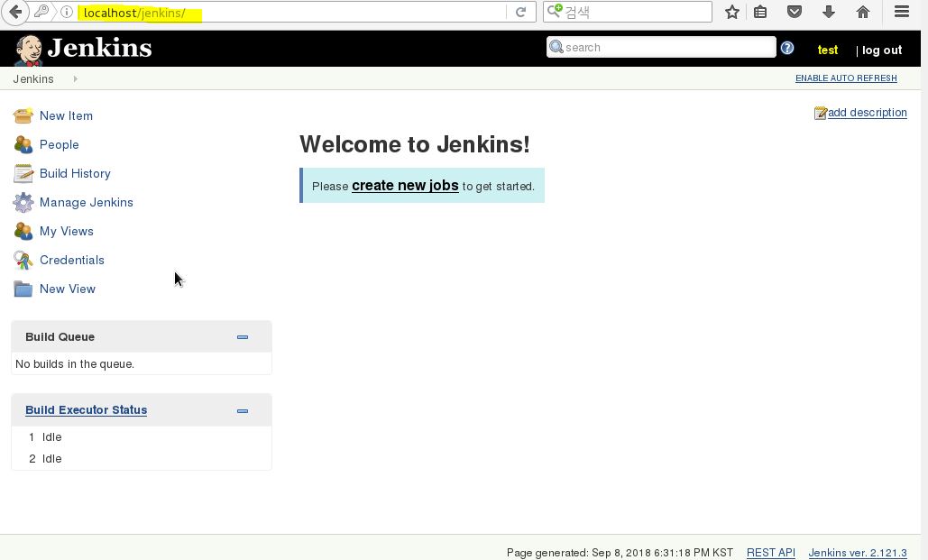This screenshot has height=560, width=928.
Task: Open the browser hamburger menu
Action: [x=901, y=11]
